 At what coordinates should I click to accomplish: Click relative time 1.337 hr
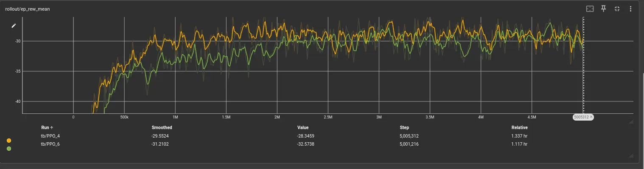519,136
